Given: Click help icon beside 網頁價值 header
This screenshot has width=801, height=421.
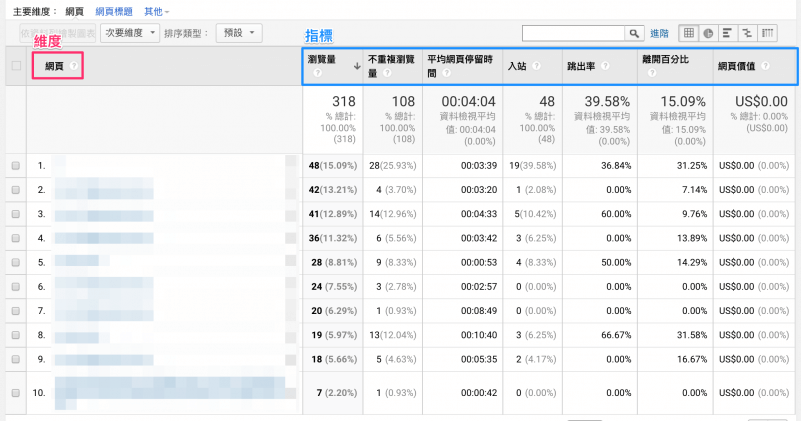Looking at the screenshot, I should coord(765,66).
